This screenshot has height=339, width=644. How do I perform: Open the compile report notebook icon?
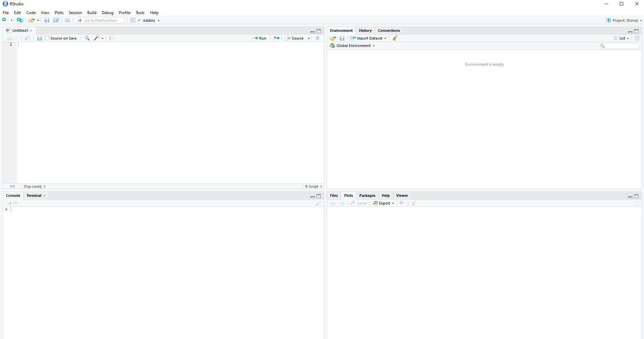click(x=112, y=38)
